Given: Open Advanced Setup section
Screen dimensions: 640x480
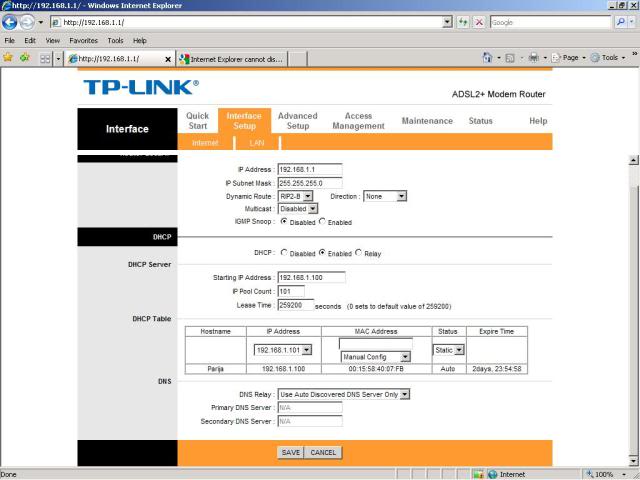Looking at the screenshot, I should (x=298, y=121).
